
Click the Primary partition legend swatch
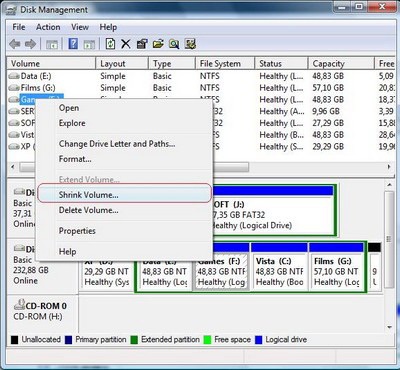(68, 340)
